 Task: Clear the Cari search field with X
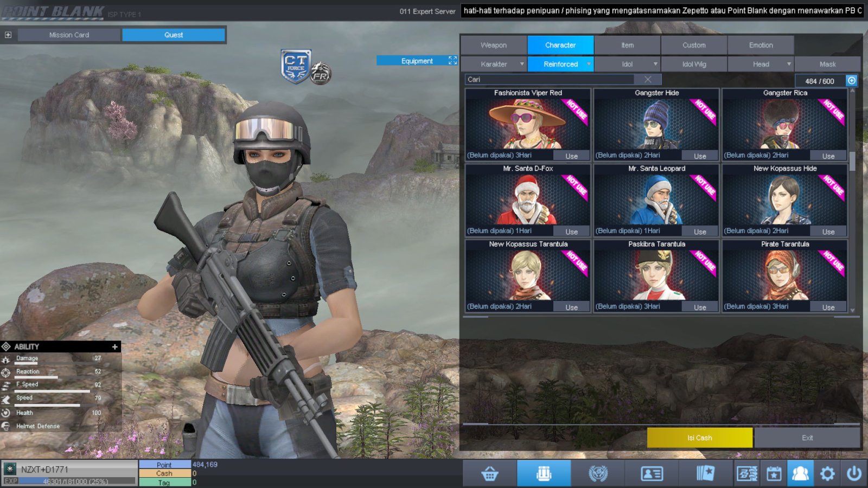(648, 79)
